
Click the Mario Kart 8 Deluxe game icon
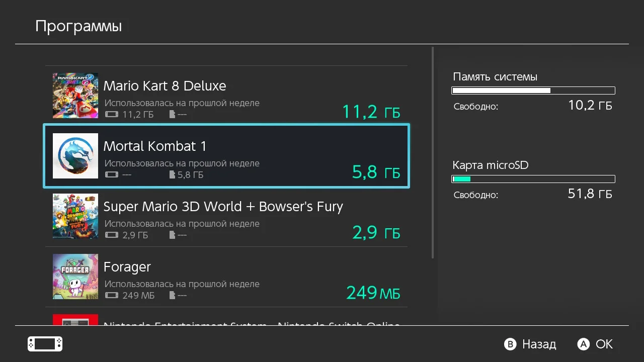pyautogui.click(x=75, y=96)
